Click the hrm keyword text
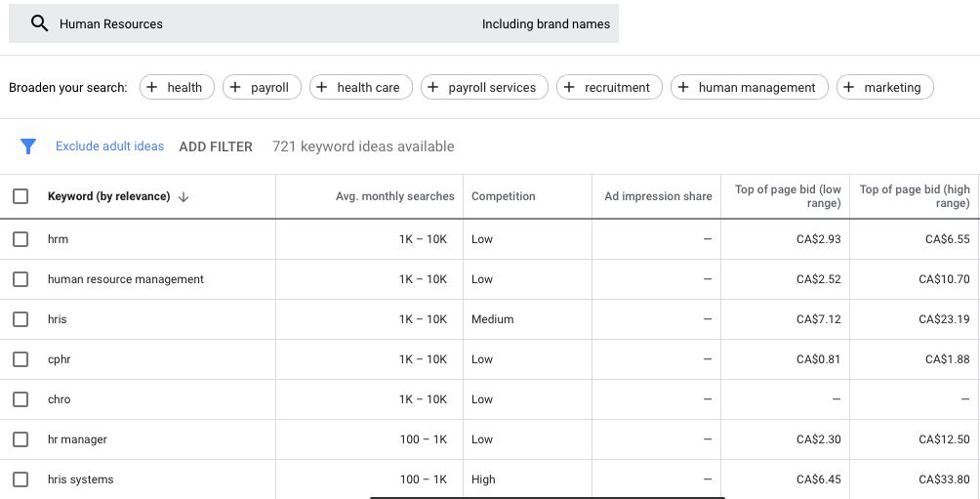This screenshot has height=499, width=980. pyautogui.click(x=59, y=239)
